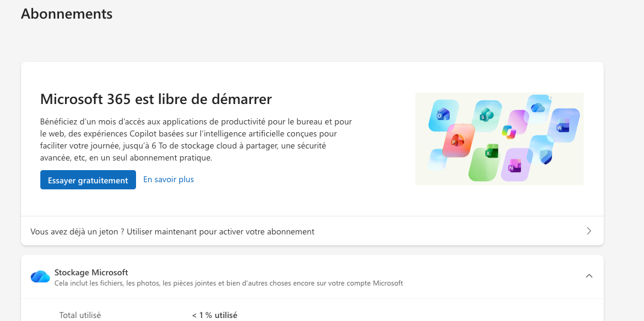Screen dimensions: 644x321
Task: Select the PowerPoint icon in the promo image
Action: (x=459, y=141)
